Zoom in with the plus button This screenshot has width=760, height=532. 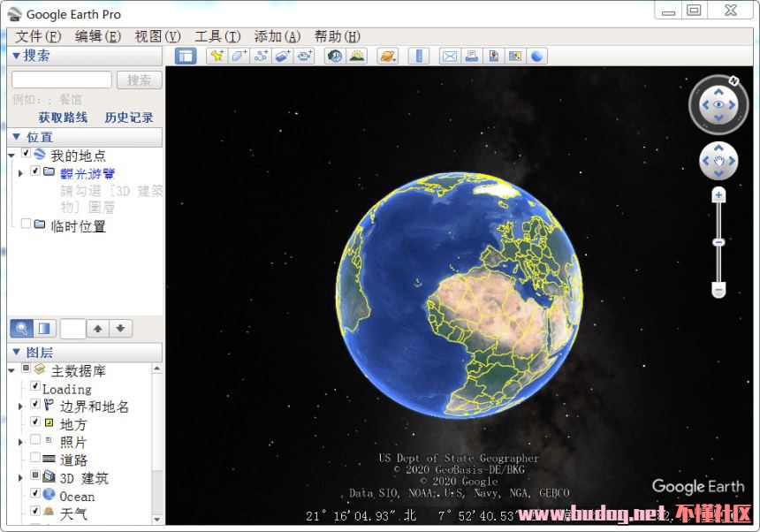click(x=718, y=196)
